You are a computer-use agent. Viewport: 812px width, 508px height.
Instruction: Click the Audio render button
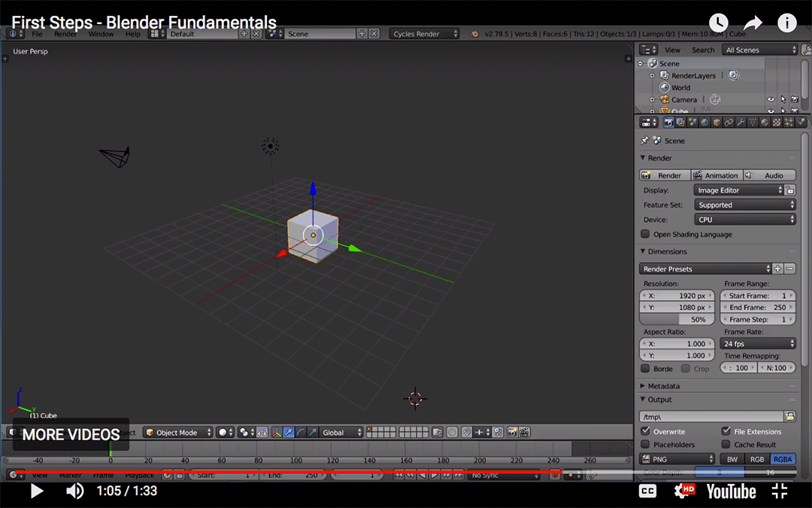click(770, 175)
